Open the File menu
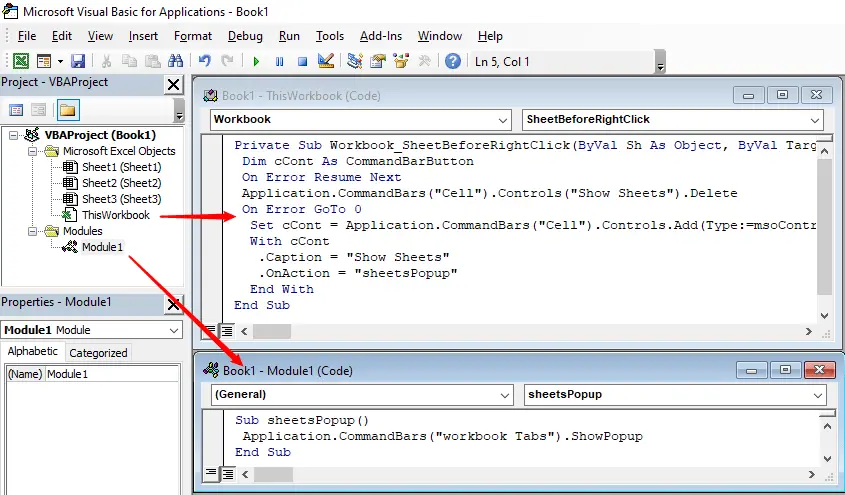845x495 pixels. (27, 36)
